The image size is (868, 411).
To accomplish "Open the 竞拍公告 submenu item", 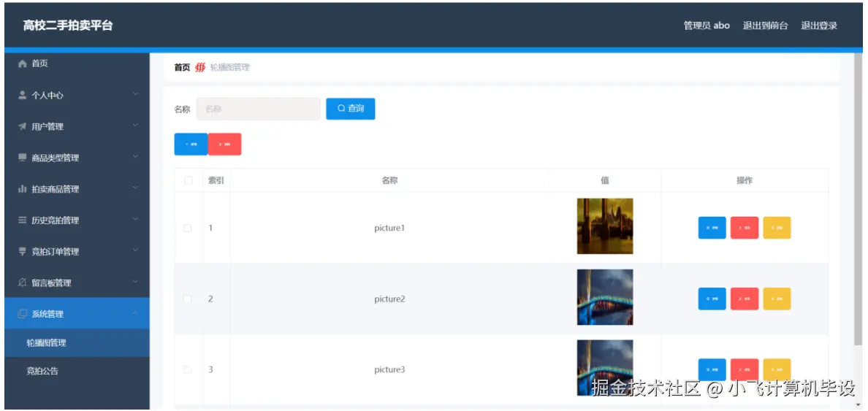I will [x=77, y=371].
